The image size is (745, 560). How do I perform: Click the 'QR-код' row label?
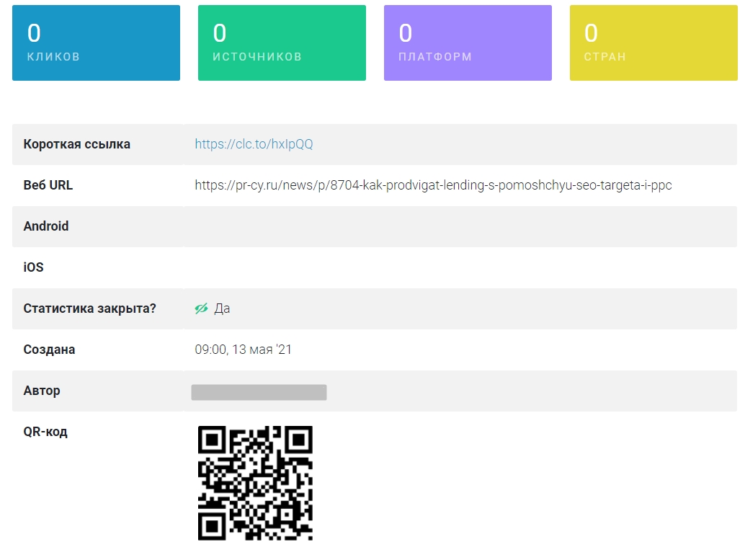(45, 432)
